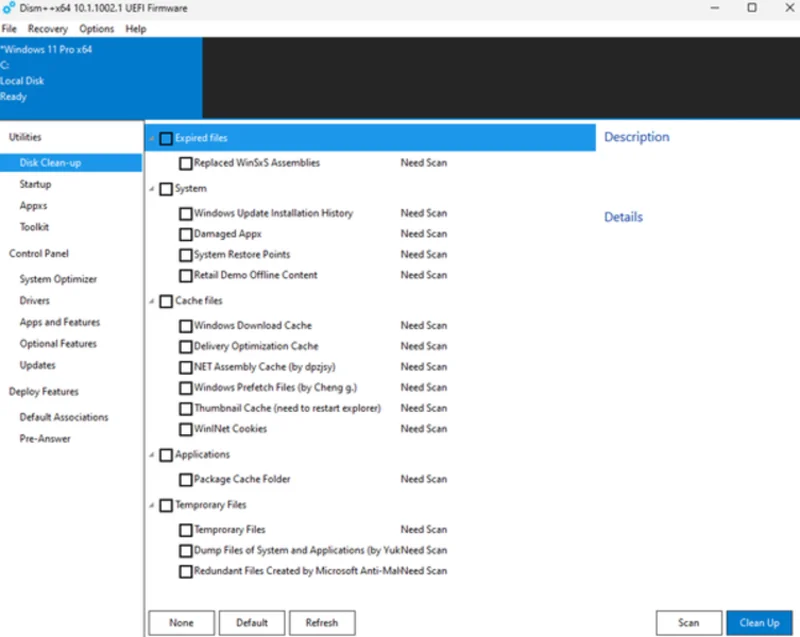The width and height of the screenshot is (800, 637).
Task: Check Damaged Appx option
Action: tap(186, 235)
